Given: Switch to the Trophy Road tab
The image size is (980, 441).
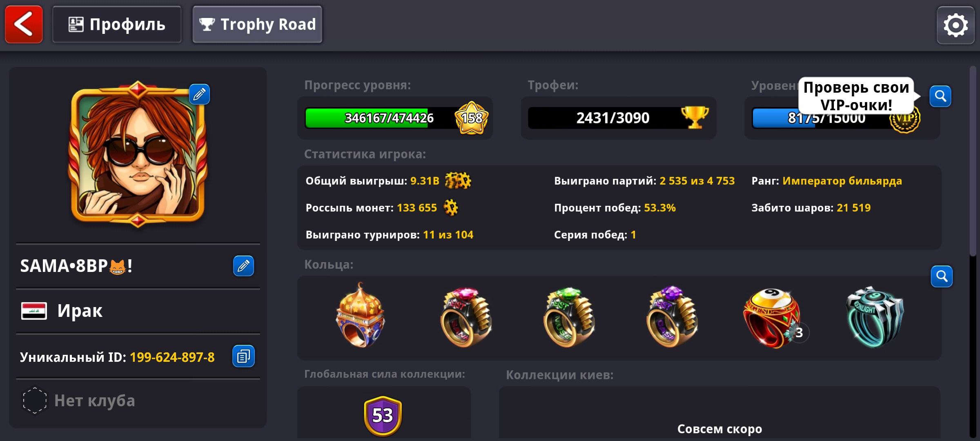Looking at the screenshot, I should pos(257,24).
